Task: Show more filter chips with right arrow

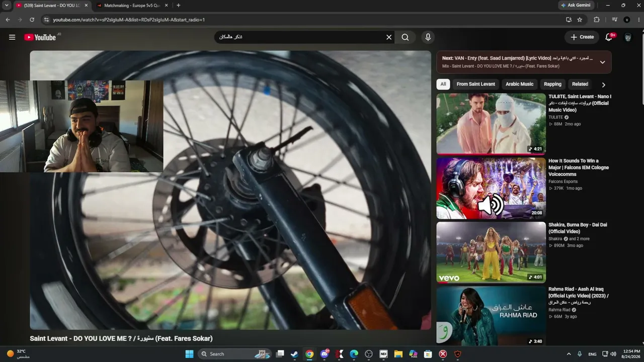Action: [x=604, y=85]
